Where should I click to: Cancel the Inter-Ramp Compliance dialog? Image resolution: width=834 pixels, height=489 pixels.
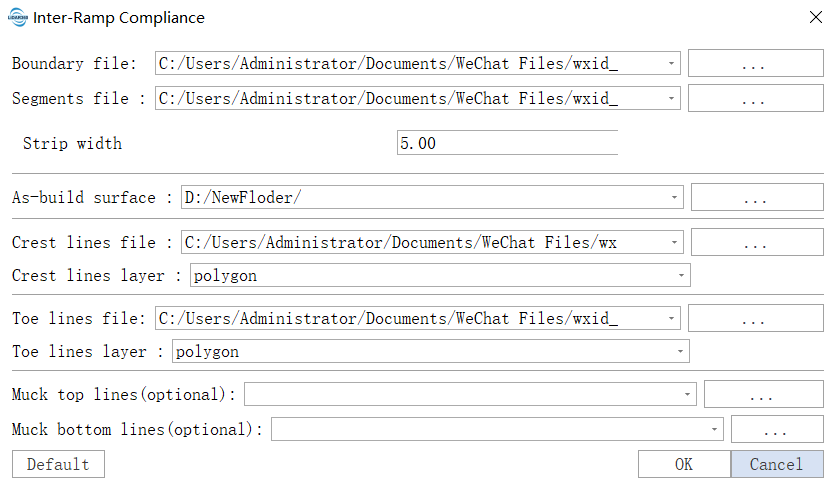(776, 464)
